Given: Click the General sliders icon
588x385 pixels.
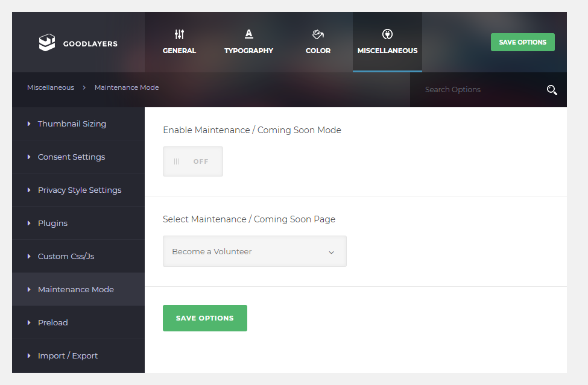Looking at the screenshot, I should [179, 34].
